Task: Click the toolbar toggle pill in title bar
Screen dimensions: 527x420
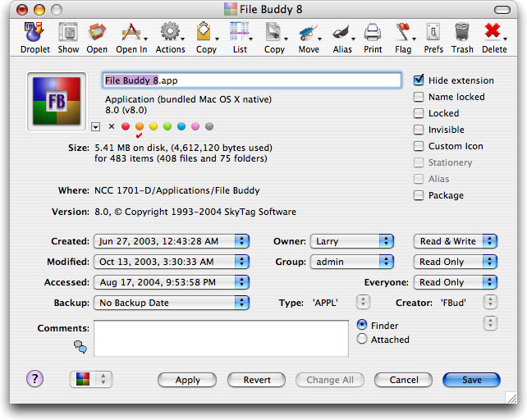Action: coord(502,10)
